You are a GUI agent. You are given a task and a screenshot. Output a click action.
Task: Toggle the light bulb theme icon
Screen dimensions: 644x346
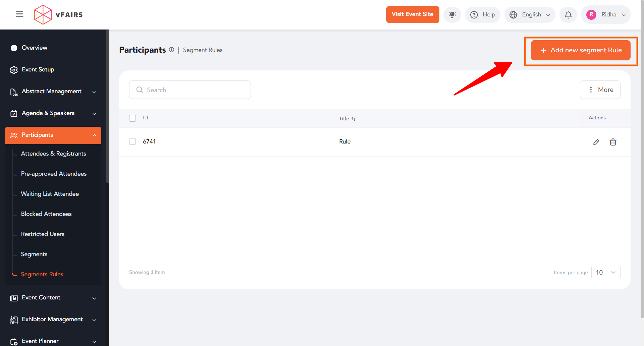(452, 15)
